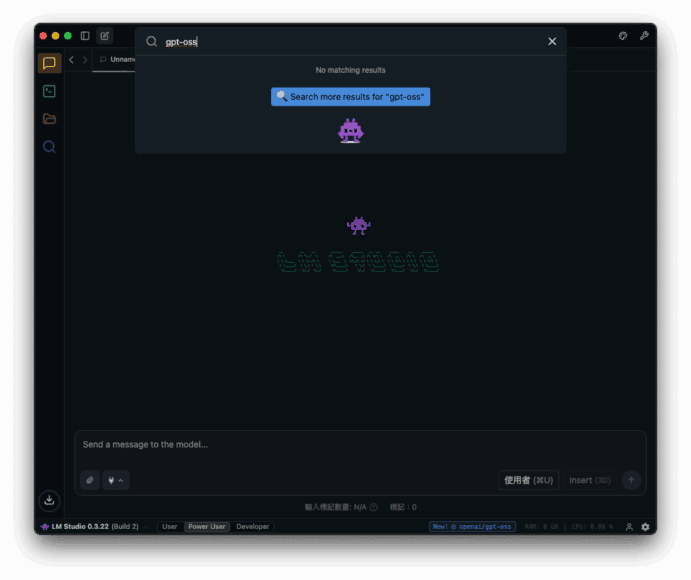Open the theme palette icon
This screenshot has width=691, height=580.
pyautogui.click(x=623, y=36)
